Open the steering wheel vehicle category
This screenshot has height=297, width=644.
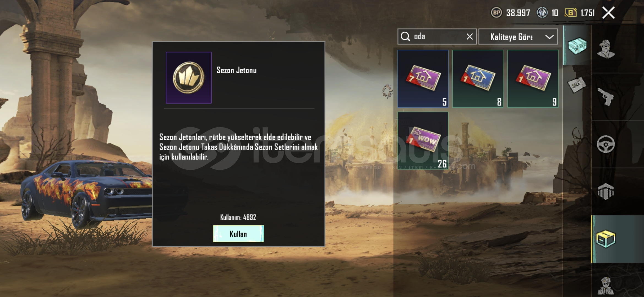coord(606,144)
